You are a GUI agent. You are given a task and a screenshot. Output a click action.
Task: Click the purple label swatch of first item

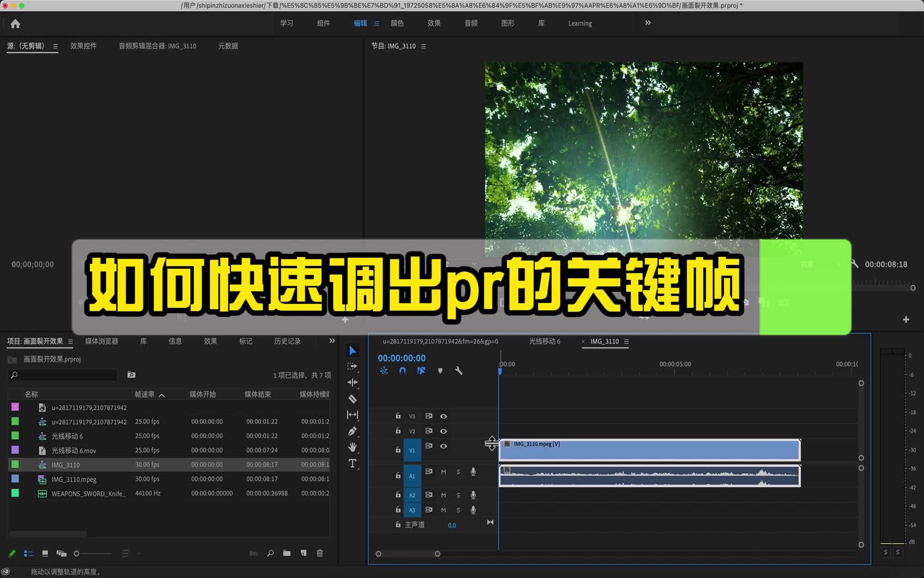[x=15, y=407]
